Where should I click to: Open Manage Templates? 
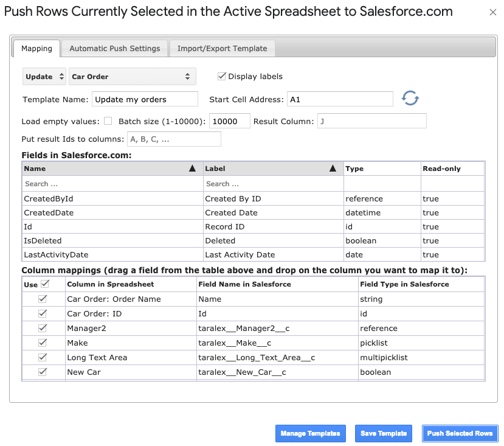coord(311,433)
